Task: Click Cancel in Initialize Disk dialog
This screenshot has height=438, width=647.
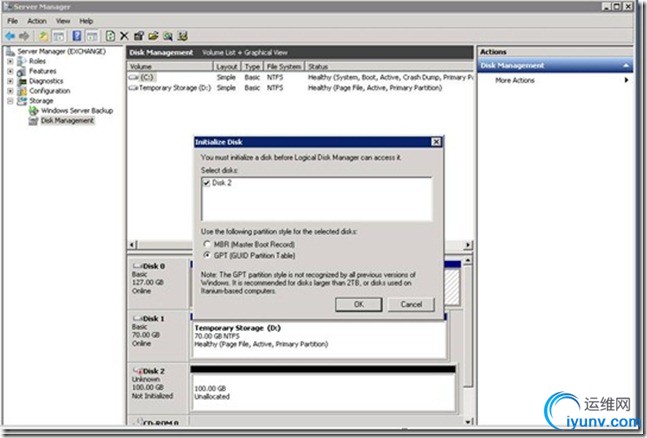Action: click(x=411, y=304)
